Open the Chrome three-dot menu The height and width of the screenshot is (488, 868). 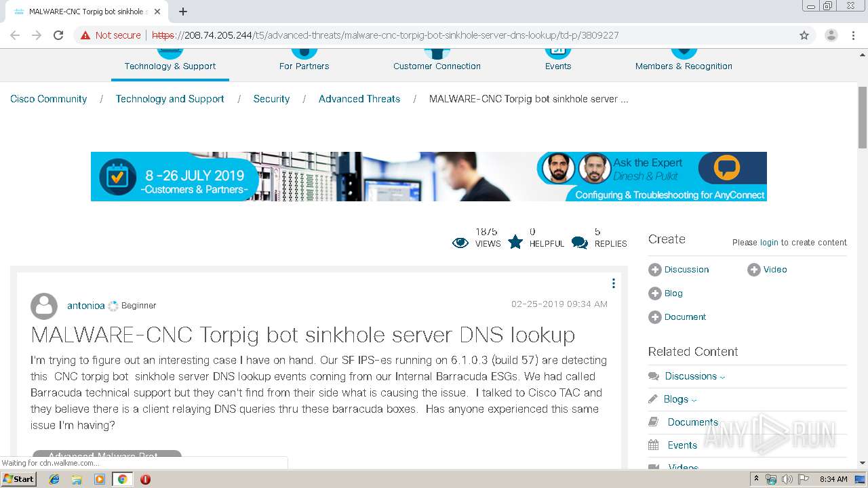853,35
